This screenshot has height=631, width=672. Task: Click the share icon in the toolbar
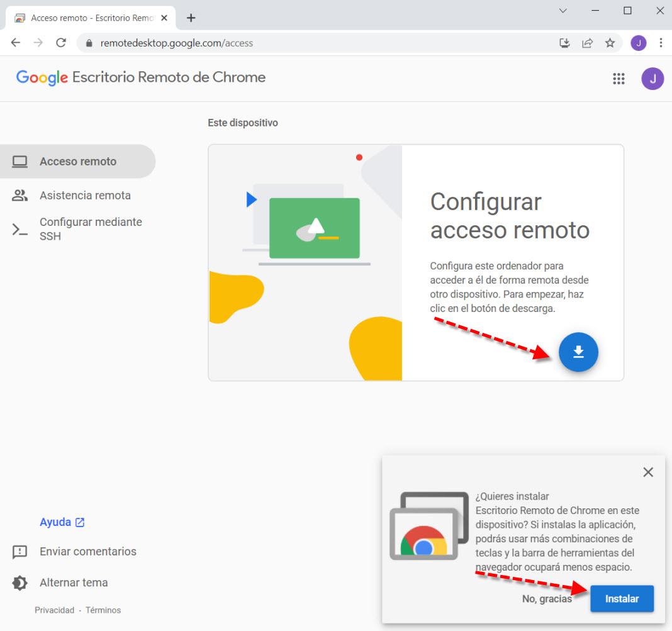coord(587,43)
